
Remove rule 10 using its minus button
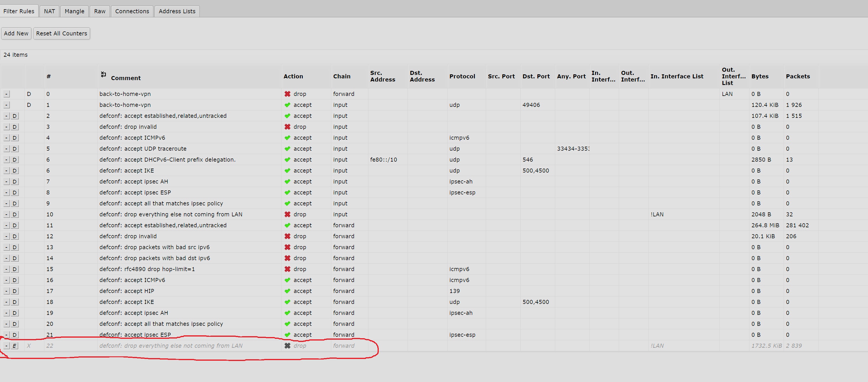click(6, 214)
